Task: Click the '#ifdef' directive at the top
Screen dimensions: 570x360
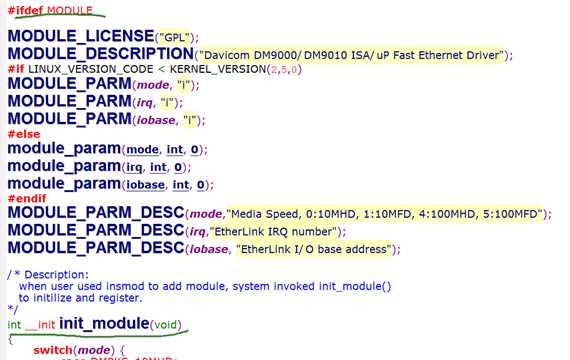Action: (x=26, y=10)
